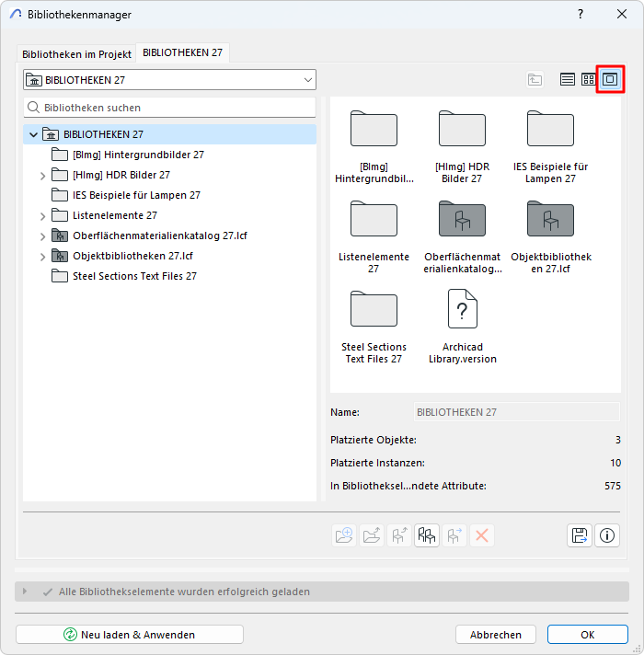644x655 pixels.
Task: Collapse the BIBLIOTHEKEN 27 tree node
Action: [x=34, y=134]
